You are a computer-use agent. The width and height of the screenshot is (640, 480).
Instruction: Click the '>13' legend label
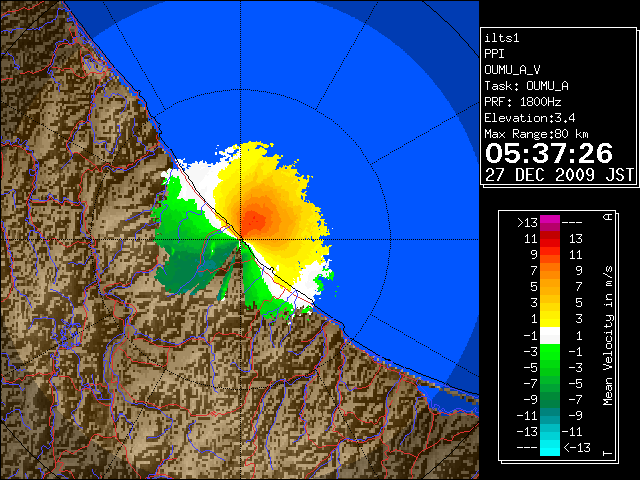(527, 223)
